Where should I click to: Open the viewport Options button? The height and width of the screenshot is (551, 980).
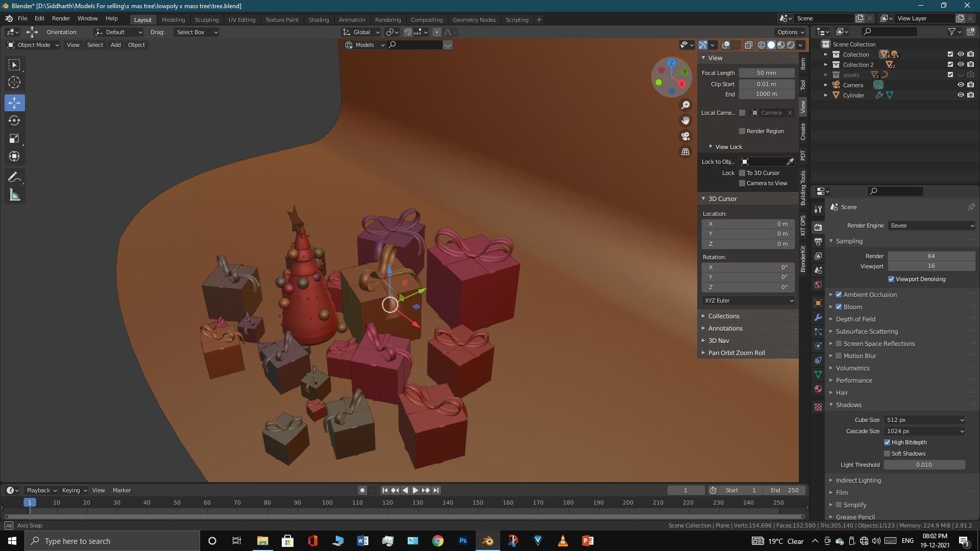791,32
